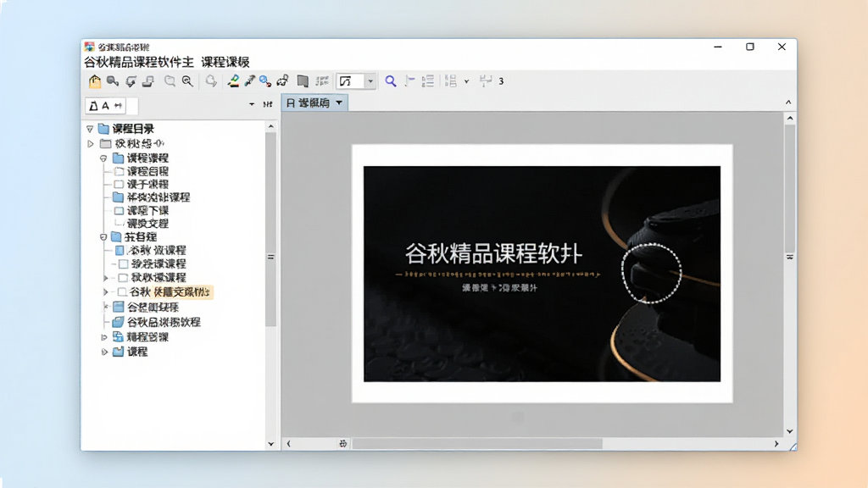Click the slide preview thumbnail

[x=542, y=274]
